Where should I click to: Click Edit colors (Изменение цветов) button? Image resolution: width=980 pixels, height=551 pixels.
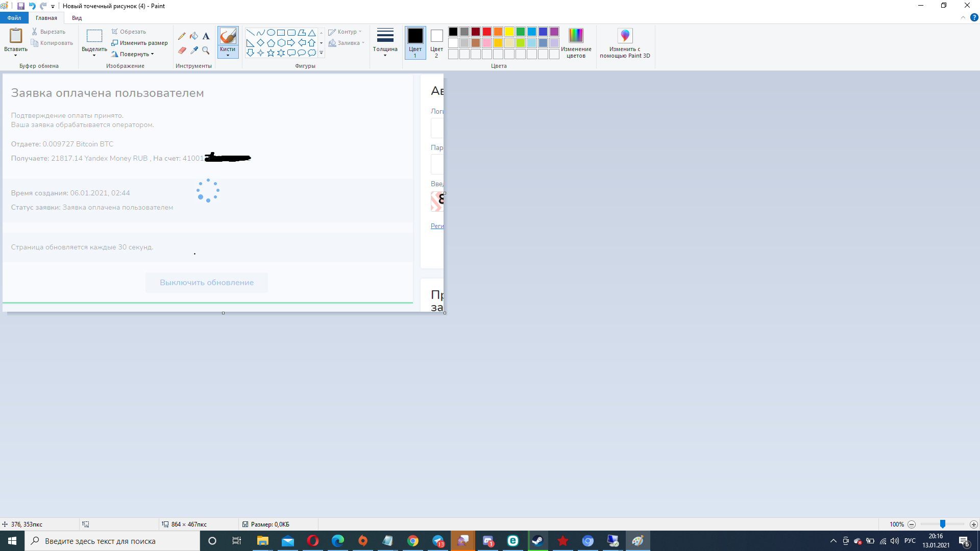576,43
